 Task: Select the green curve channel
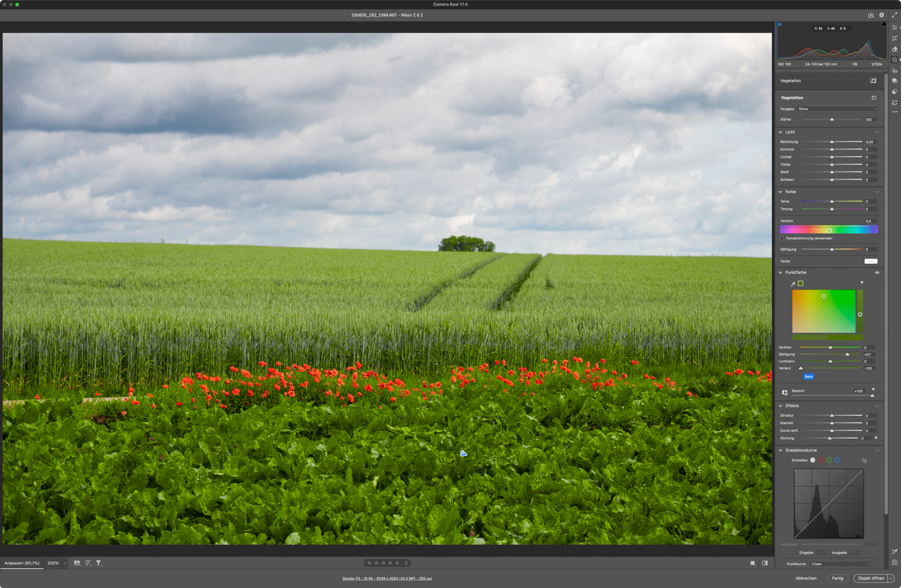(x=829, y=460)
